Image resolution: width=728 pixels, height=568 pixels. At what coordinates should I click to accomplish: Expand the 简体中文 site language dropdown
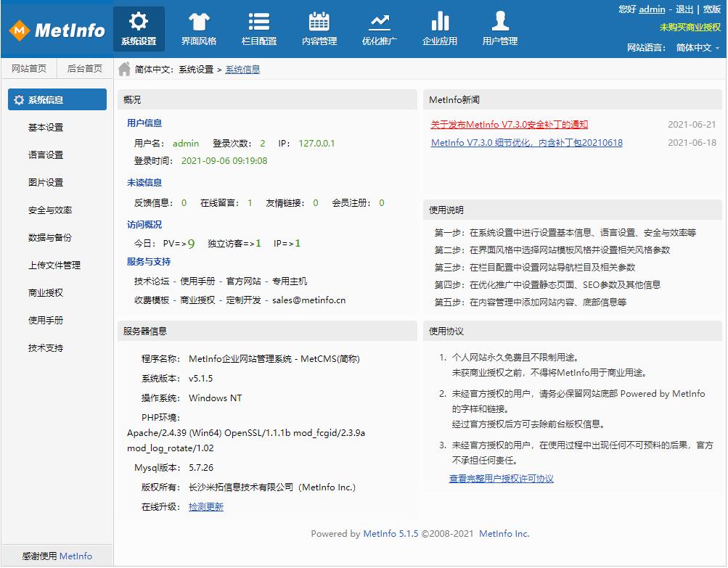pyautogui.click(x=698, y=48)
